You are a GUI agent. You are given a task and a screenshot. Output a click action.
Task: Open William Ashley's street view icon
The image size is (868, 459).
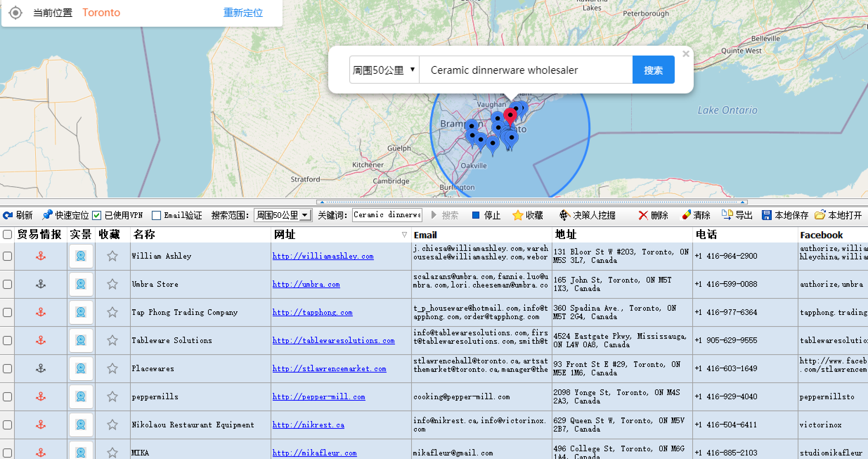(81, 256)
